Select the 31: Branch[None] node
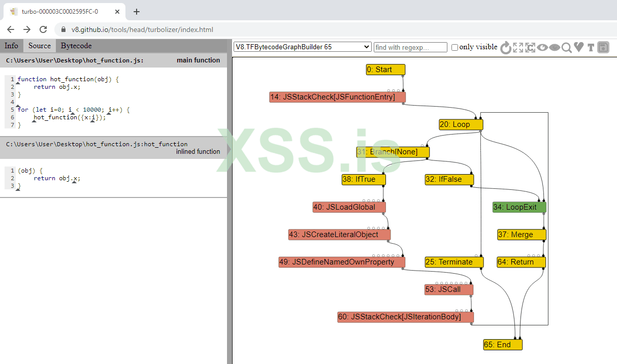Image resolution: width=617 pixels, height=364 pixels. (393, 152)
